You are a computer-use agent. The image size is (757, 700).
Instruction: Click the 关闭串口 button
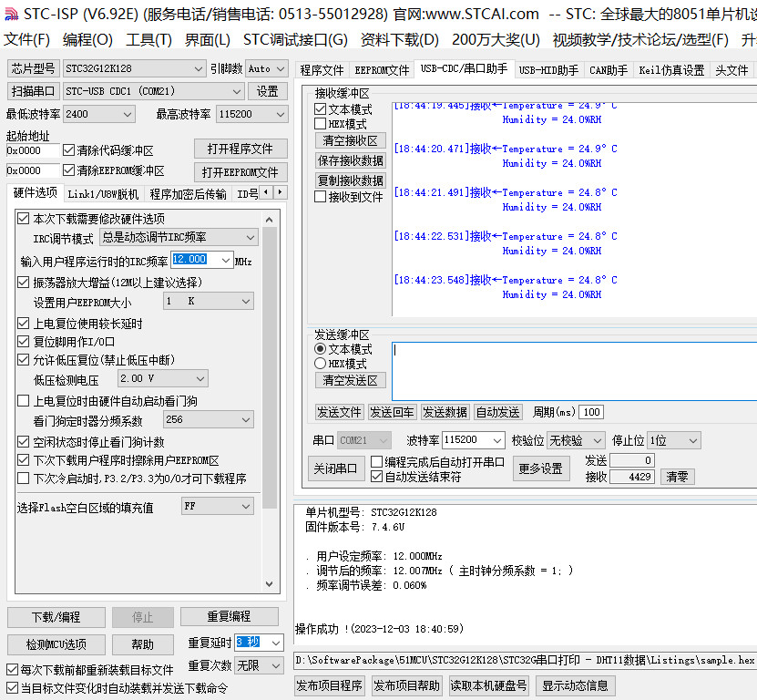point(335,468)
